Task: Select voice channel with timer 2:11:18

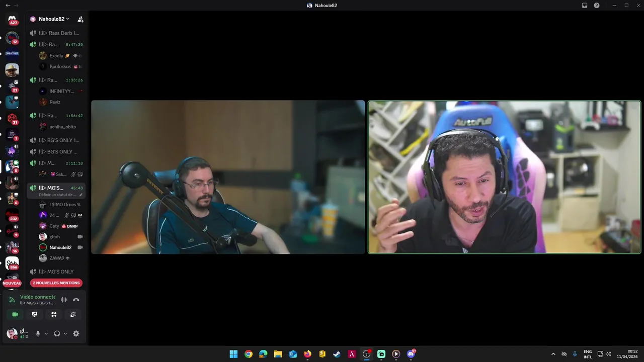Action: coord(56,163)
